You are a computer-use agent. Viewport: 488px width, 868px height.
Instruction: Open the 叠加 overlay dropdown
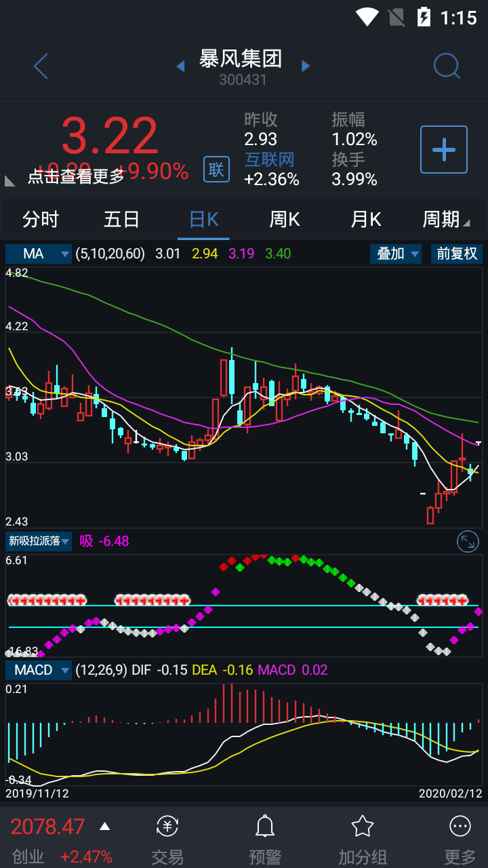[x=396, y=254]
